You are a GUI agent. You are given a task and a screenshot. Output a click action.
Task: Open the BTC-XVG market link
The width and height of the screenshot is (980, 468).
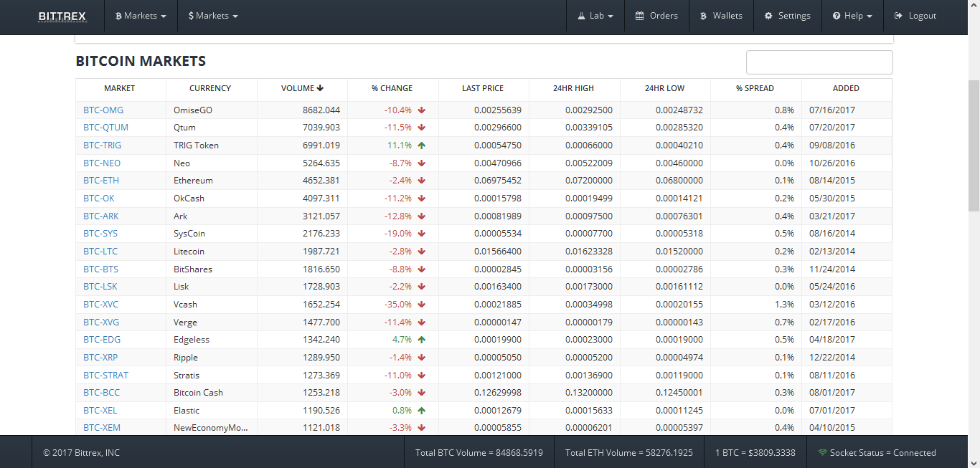[x=100, y=322]
